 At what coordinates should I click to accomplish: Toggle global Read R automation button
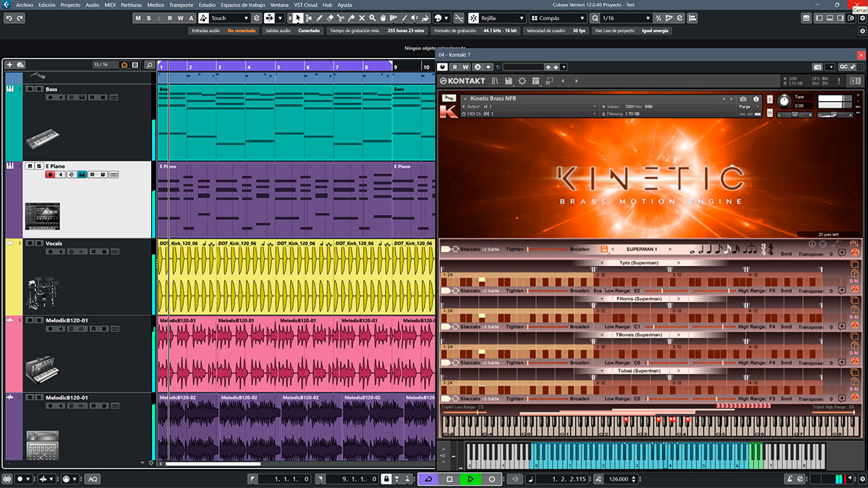click(170, 18)
